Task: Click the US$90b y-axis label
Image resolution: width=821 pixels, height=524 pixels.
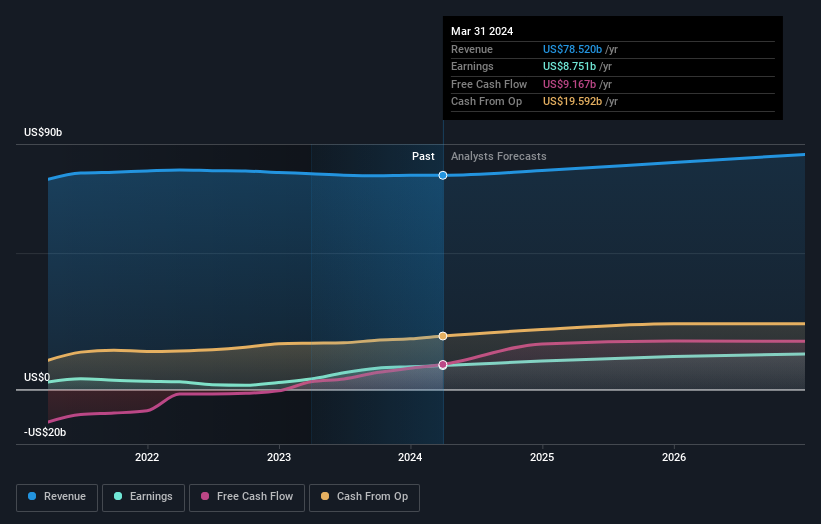Action: (43, 132)
